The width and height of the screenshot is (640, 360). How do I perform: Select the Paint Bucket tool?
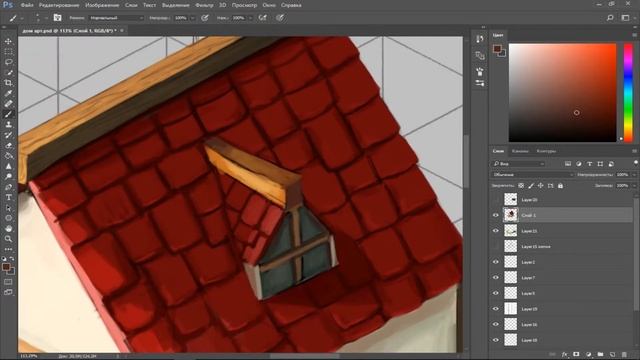pyautogui.click(x=8, y=156)
